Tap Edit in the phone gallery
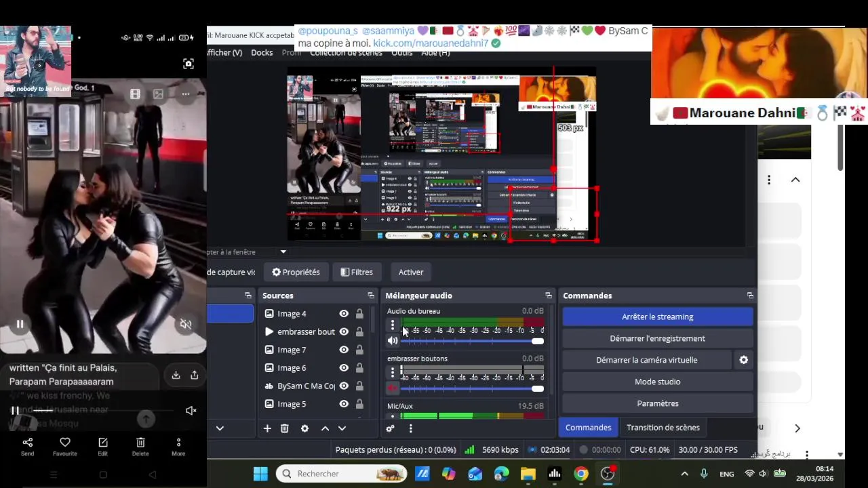The image size is (868, 488). [x=103, y=447]
